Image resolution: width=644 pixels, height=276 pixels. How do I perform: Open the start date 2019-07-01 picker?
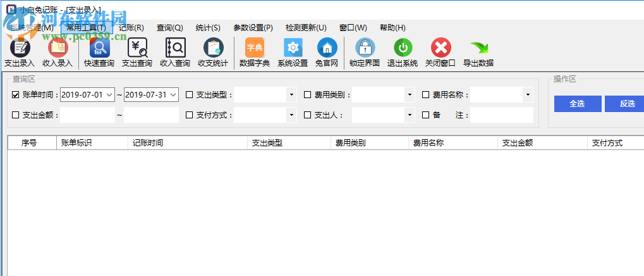(110, 94)
